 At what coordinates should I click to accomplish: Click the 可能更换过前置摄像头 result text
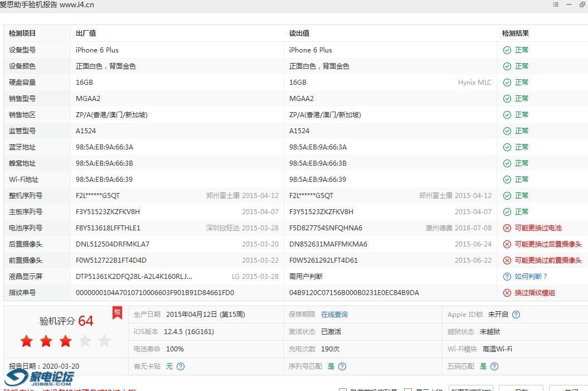pyautogui.click(x=548, y=260)
